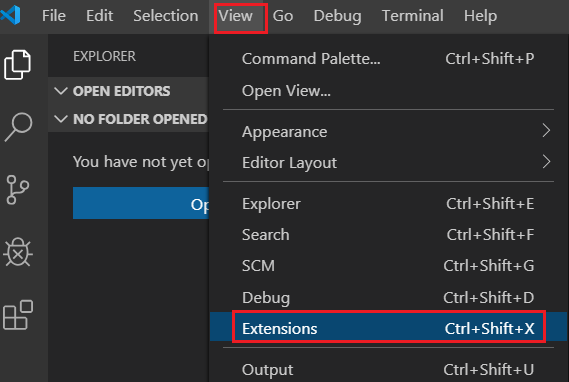Open the Debug bug icon in activity bar
Screen dimensions: 569x382
18,252
